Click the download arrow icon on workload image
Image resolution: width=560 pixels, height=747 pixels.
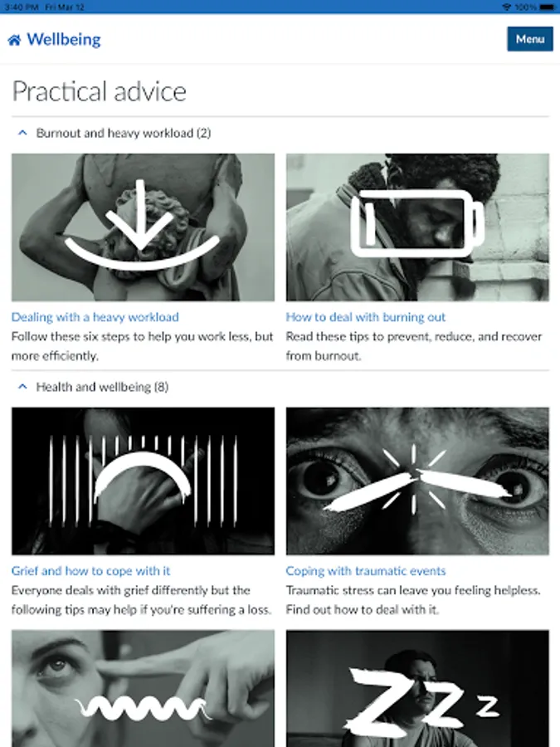(x=141, y=225)
